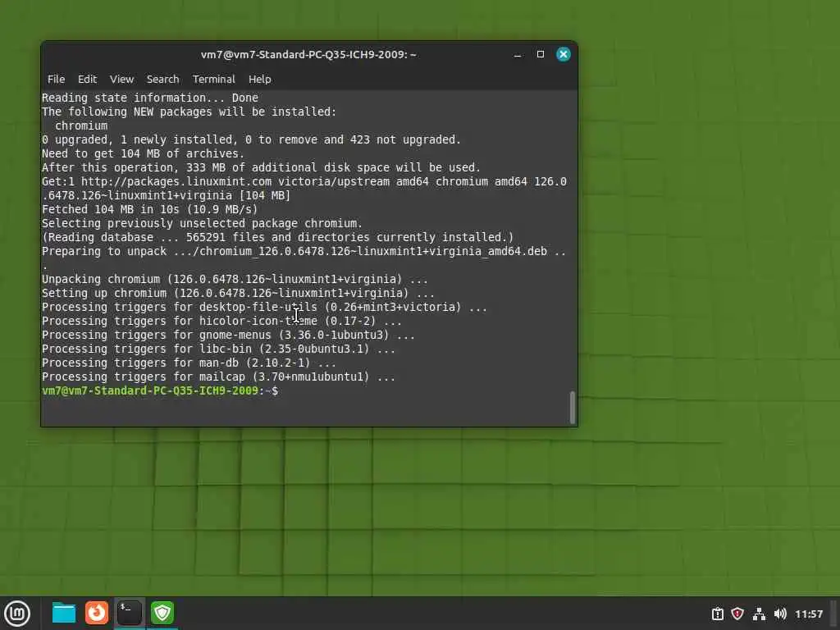Click 'Reading state information... Done' line
This screenshot has width=840, height=630.
[x=150, y=98]
